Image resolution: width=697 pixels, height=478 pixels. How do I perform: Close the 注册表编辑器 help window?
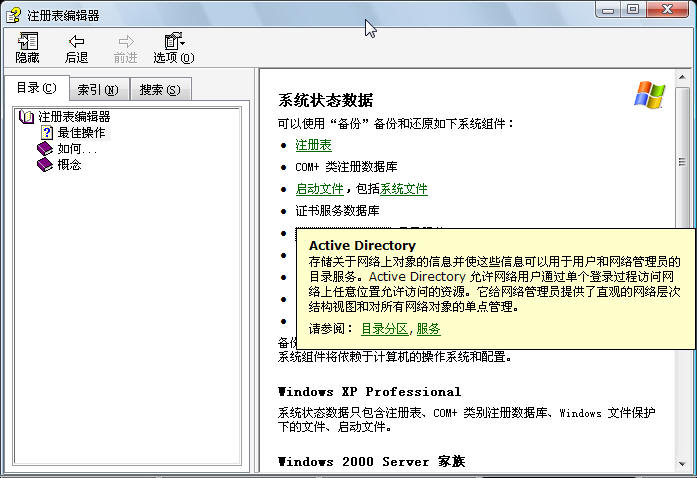coord(667,10)
